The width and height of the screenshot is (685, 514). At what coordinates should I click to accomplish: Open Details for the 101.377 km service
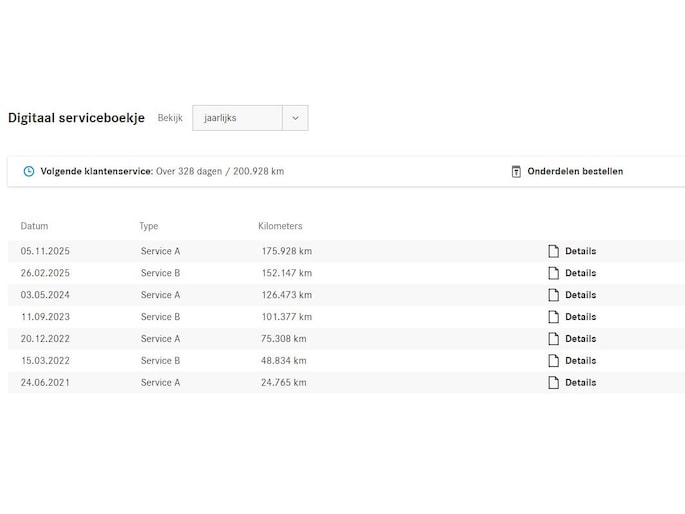[x=580, y=317]
